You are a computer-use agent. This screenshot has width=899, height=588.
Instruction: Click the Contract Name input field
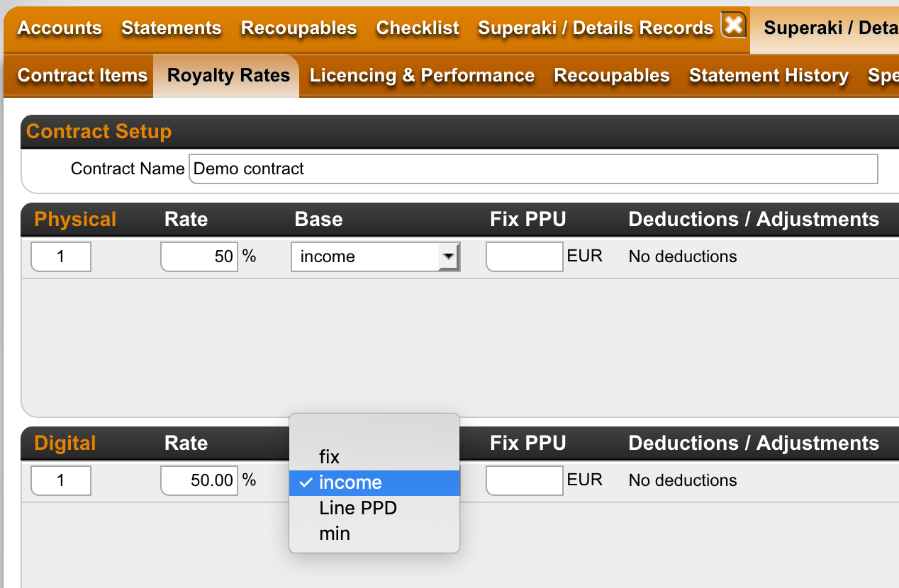[x=533, y=169]
